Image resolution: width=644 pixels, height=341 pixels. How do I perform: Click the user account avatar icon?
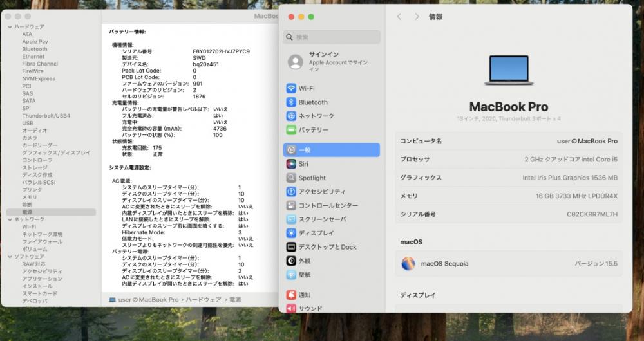[296, 62]
